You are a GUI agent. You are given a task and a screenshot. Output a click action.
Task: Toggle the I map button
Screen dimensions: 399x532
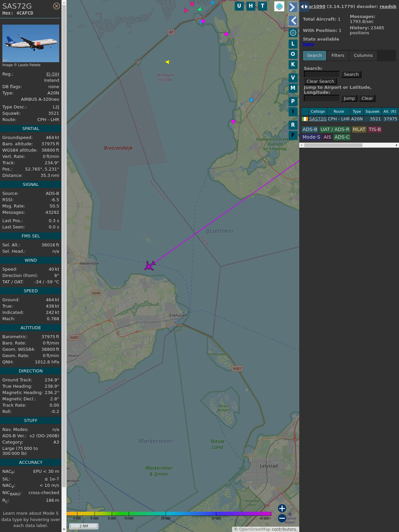pos(293,112)
